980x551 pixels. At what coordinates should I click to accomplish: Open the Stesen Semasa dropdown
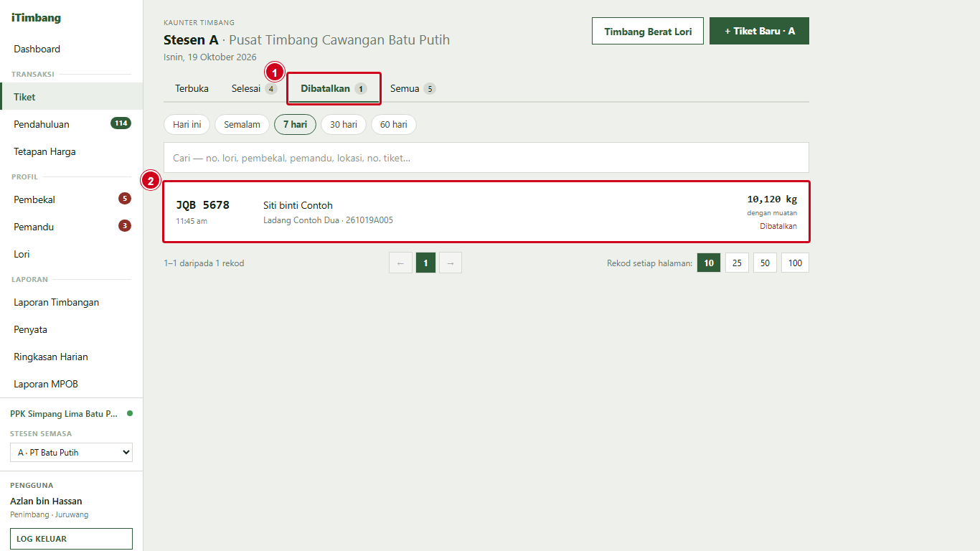pyautogui.click(x=72, y=453)
